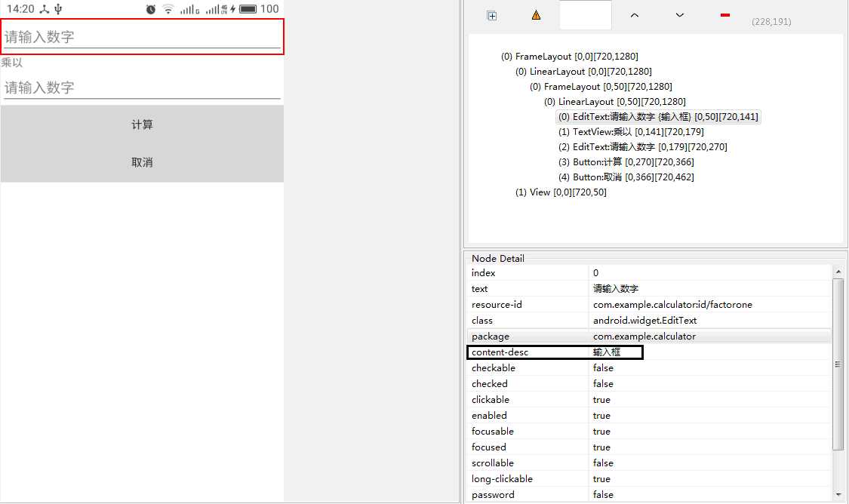Screen dimensions: 849x504
Task: Select the Button:计算 tree node
Action: pyautogui.click(x=626, y=162)
